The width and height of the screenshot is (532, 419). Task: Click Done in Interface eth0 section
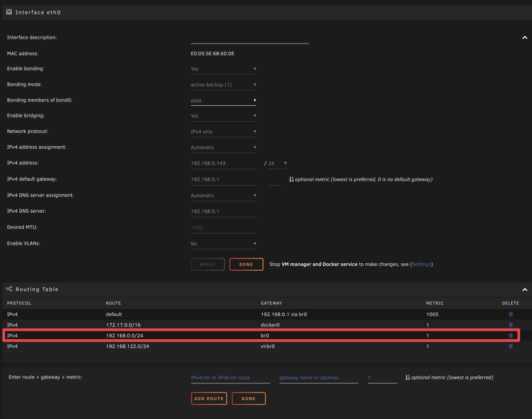246,264
